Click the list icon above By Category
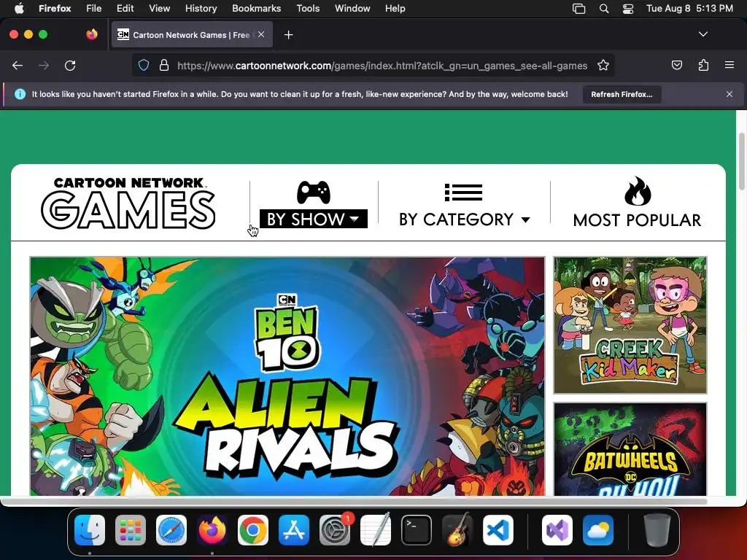Screen dimensions: 747x560 click(463, 192)
